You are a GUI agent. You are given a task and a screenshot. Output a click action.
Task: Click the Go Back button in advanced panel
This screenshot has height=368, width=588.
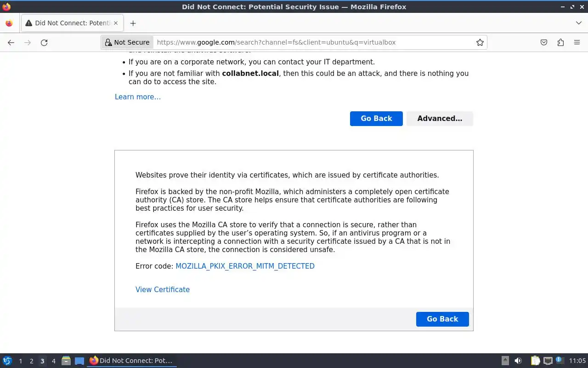coord(442,319)
